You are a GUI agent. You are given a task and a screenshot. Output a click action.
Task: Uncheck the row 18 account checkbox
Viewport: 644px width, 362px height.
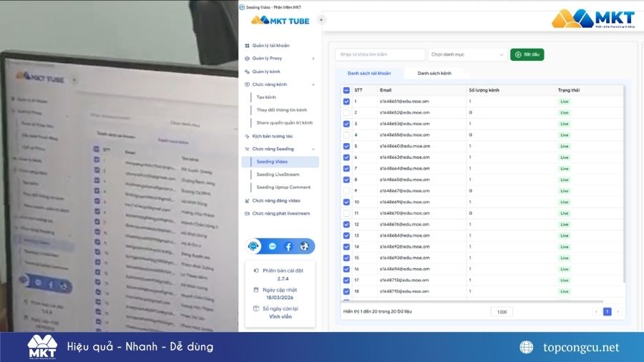tap(346, 291)
